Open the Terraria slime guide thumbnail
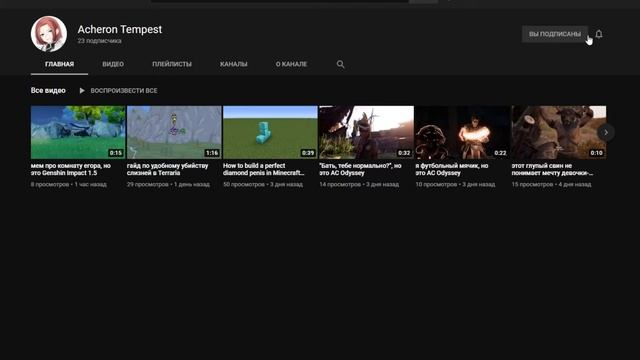 [174, 132]
